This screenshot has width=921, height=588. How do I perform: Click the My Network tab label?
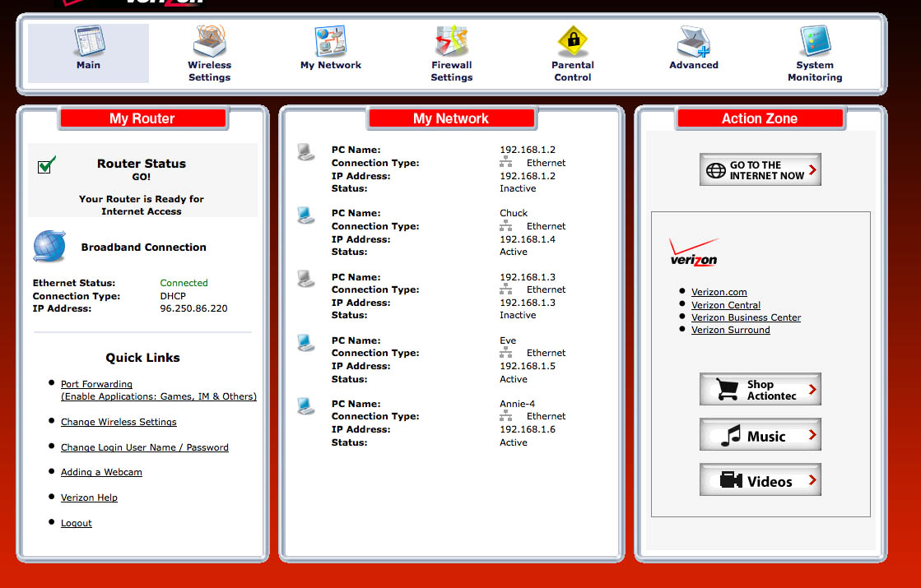coord(331,65)
